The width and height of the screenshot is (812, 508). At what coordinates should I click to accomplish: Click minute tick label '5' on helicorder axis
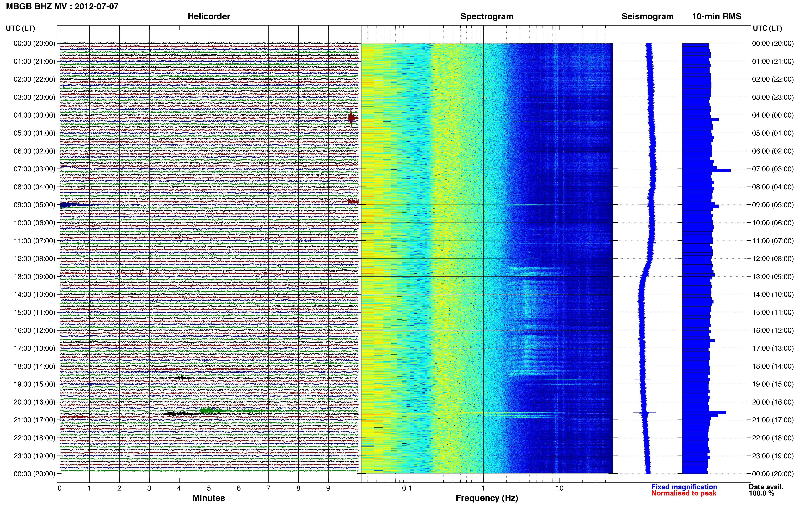click(209, 488)
